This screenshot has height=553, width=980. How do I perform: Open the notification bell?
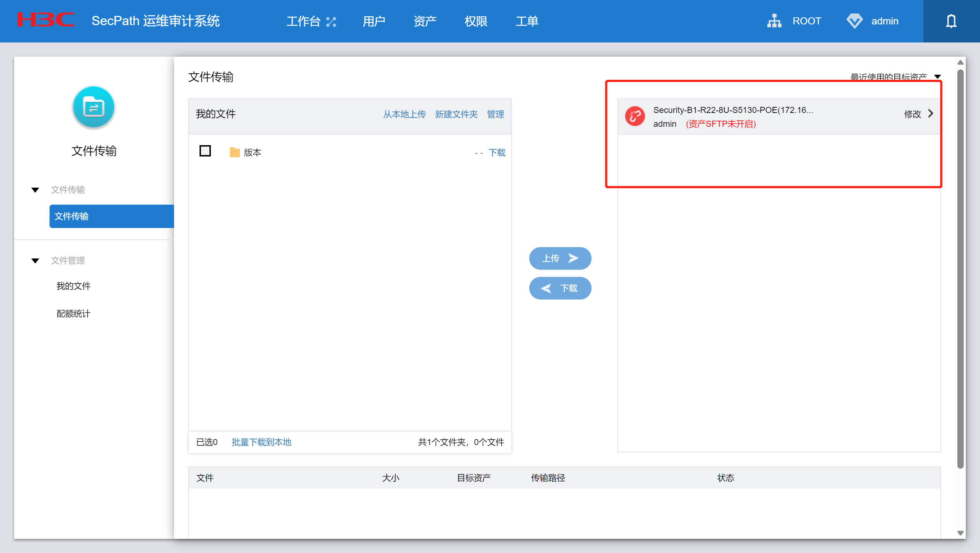pyautogui.click(x=951, y=21)
